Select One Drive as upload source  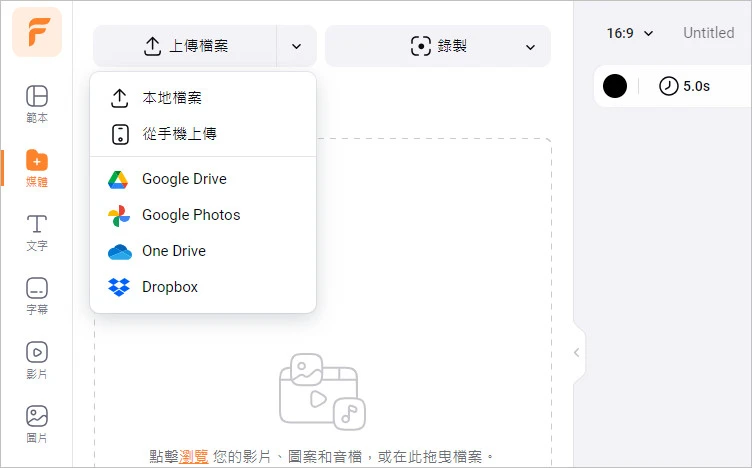203,251
